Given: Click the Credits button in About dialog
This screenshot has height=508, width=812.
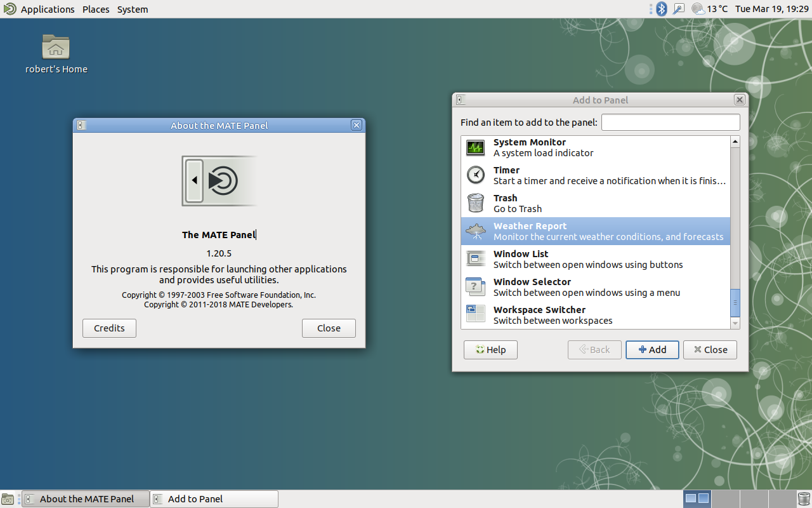Looking at the screenshot, I should coord(109,328).
